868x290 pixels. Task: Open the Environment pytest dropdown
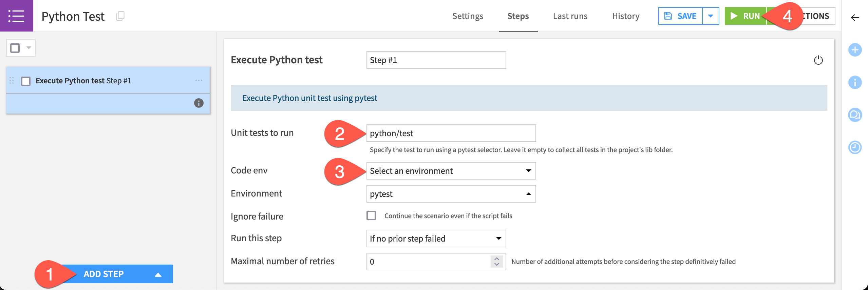pos(451,194)
